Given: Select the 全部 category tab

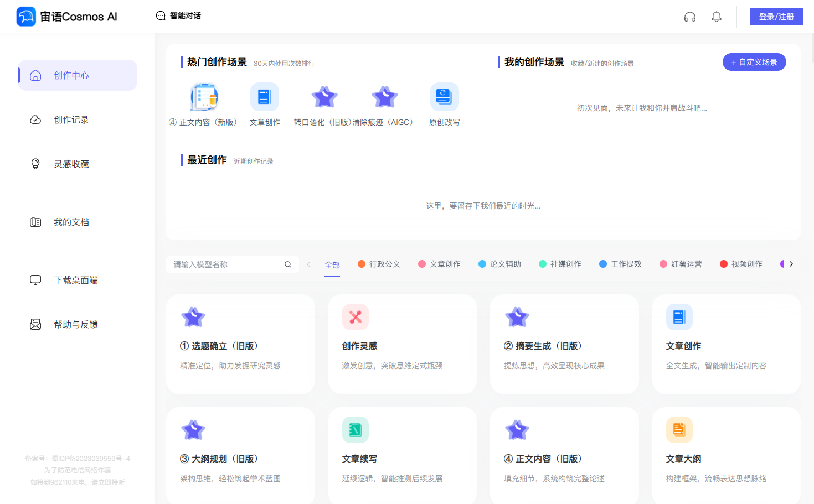Looking at the screenshot, I should [x=332, y=265].
